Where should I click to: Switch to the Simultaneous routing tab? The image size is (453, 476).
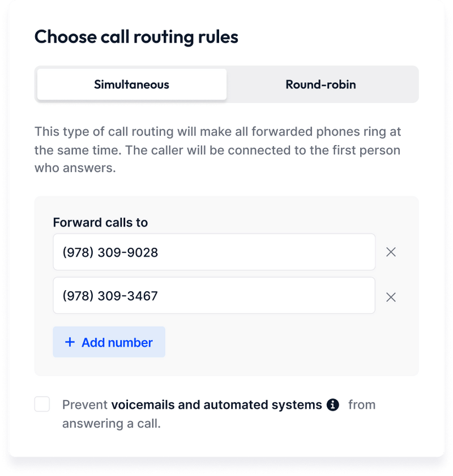click(x=131, y=85)
